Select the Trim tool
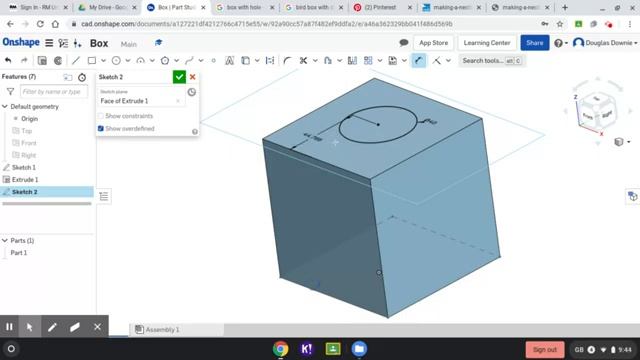 303,60
